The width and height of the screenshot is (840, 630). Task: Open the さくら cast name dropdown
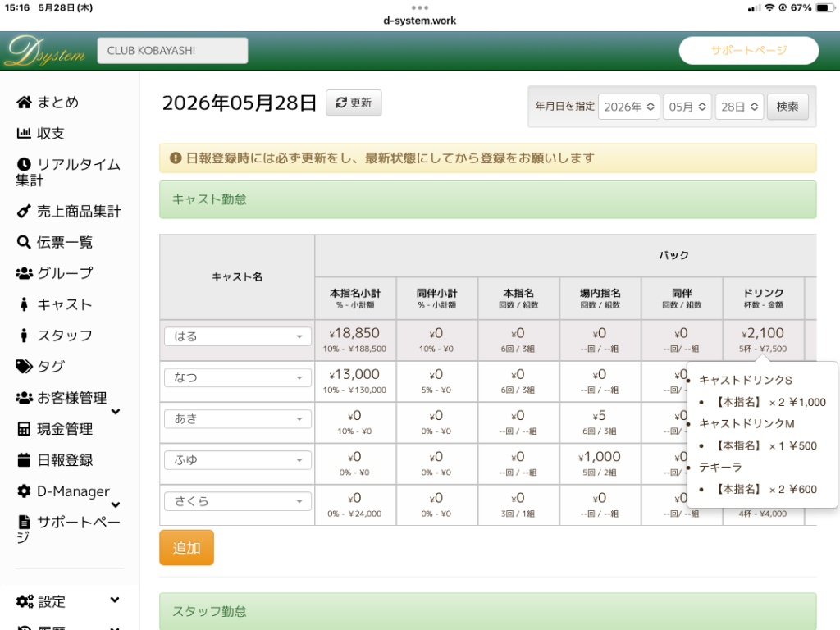[237, 501]
